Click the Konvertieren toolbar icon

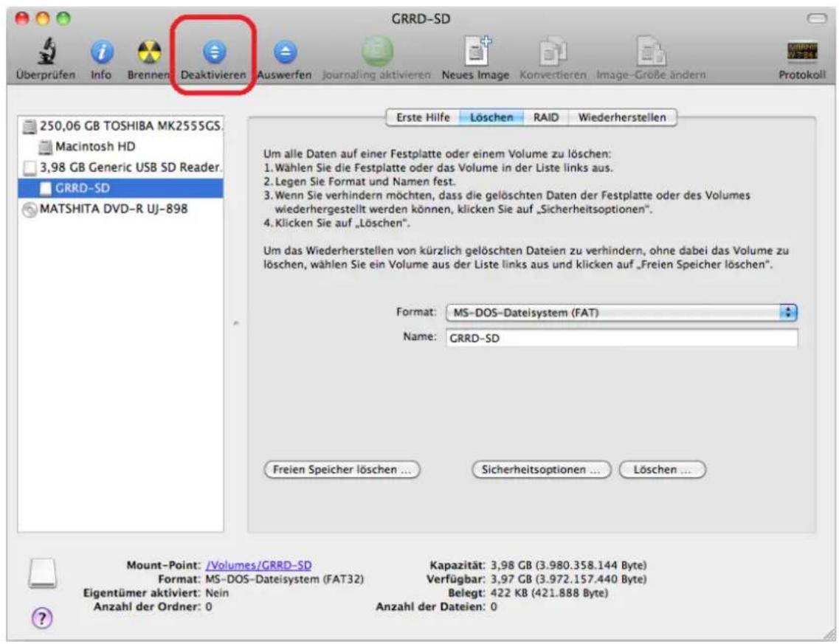(x=553, y=52)
